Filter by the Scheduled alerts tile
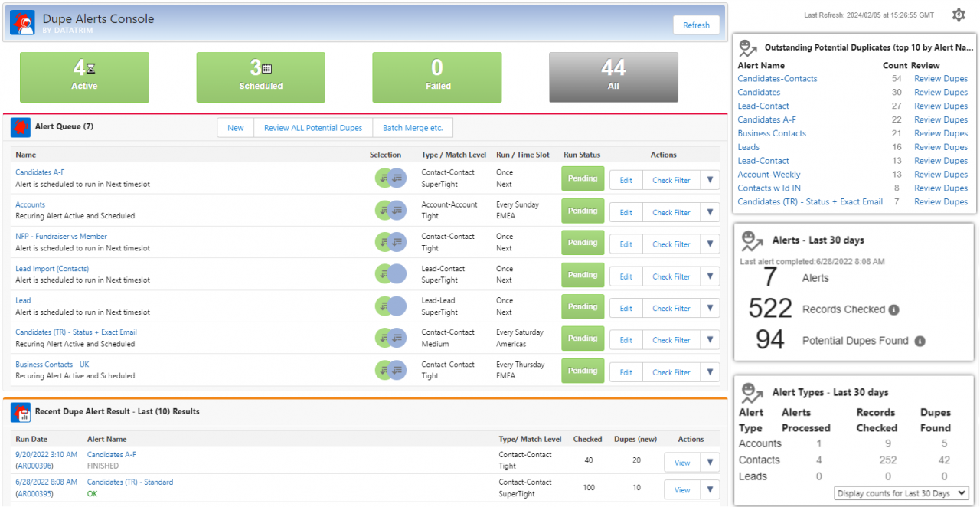This screenshot has height=507, width=980. pyautogui.click(x=261, y=77)
